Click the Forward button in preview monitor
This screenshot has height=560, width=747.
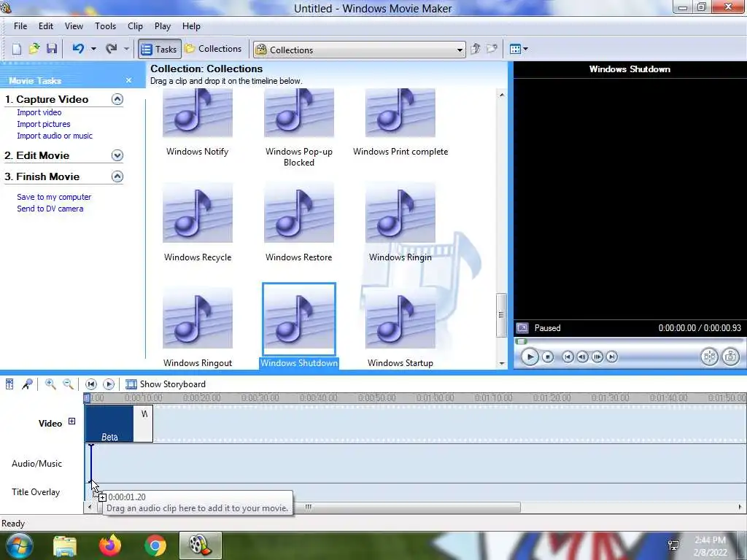[x=612, y=357]
